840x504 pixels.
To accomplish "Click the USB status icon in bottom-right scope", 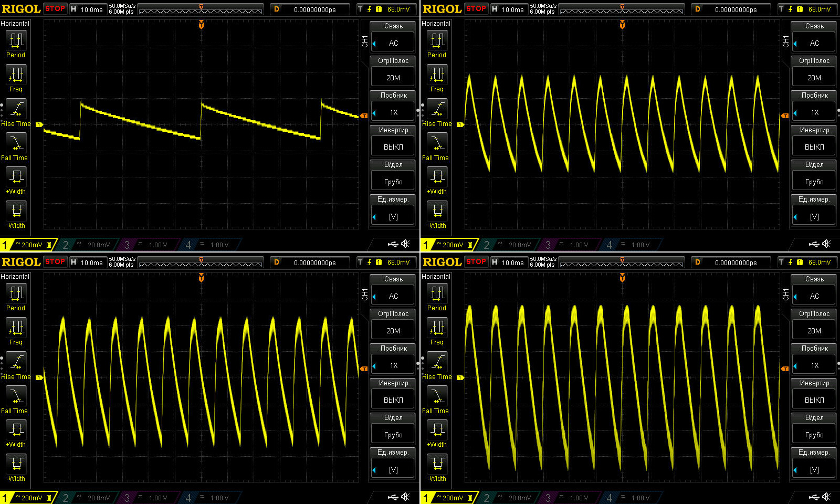I will (x=814, y=497).
